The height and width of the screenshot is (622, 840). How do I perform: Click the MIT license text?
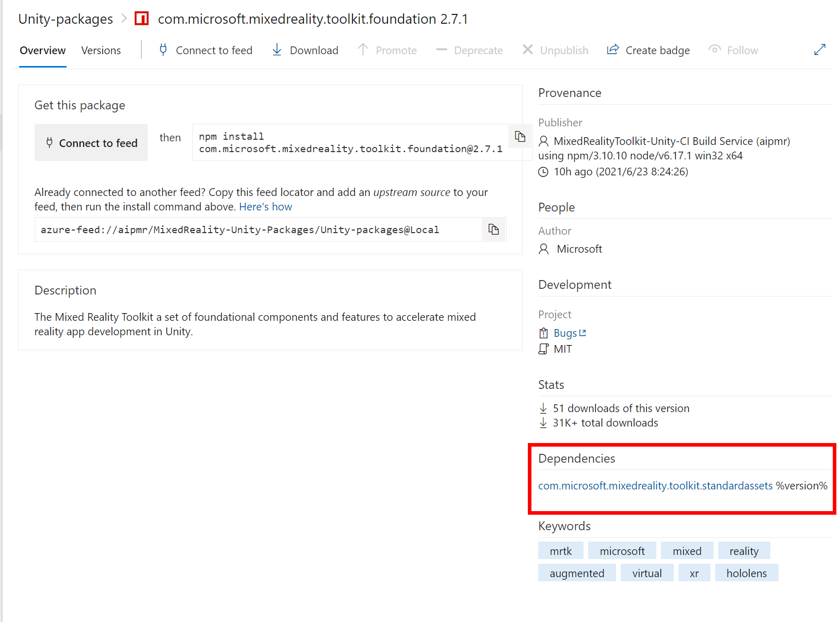pos(563,349)
